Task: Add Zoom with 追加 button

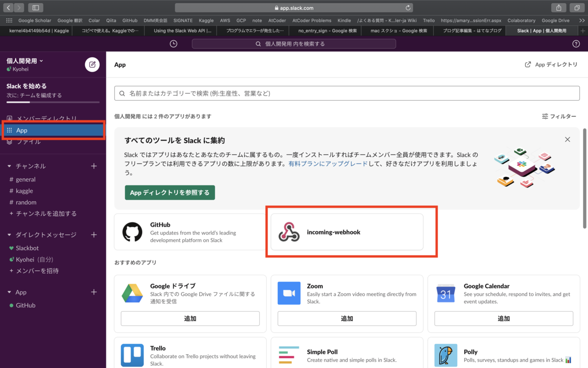Action: tap(347, 318)
